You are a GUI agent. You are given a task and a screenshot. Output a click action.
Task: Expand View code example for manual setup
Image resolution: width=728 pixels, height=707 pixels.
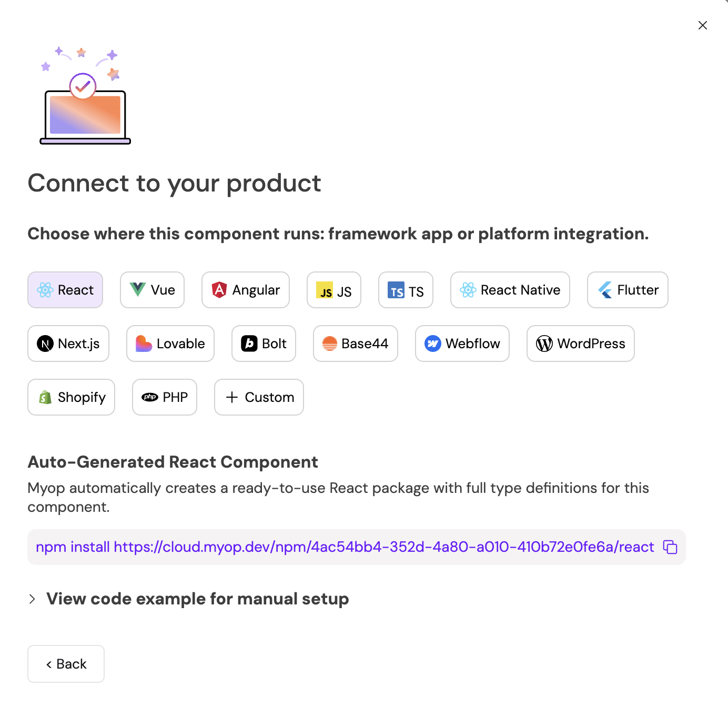pyautogui.click(x=197, y=599)
